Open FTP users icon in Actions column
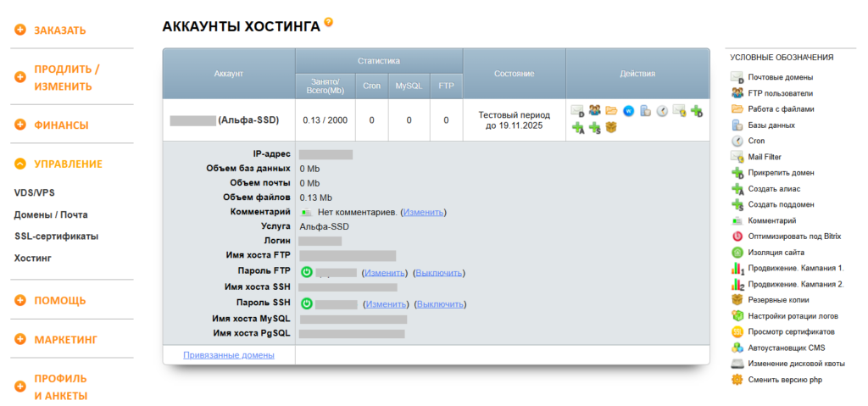This screenshot has width=868, height=406. (595, 110)
